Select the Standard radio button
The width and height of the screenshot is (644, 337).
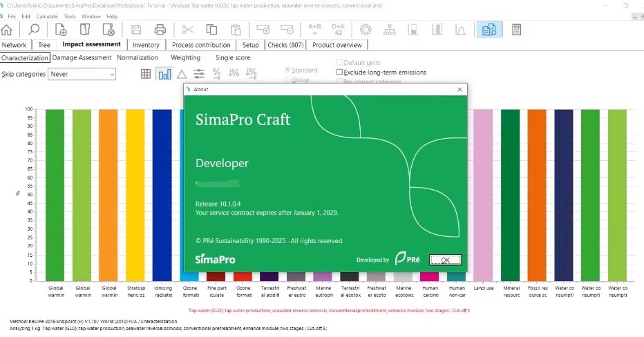(x=287, y=70)
